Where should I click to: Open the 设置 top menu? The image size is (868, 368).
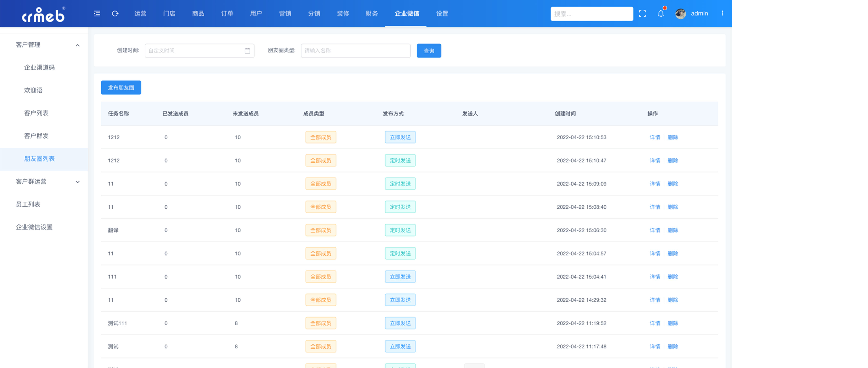[442, 14]
